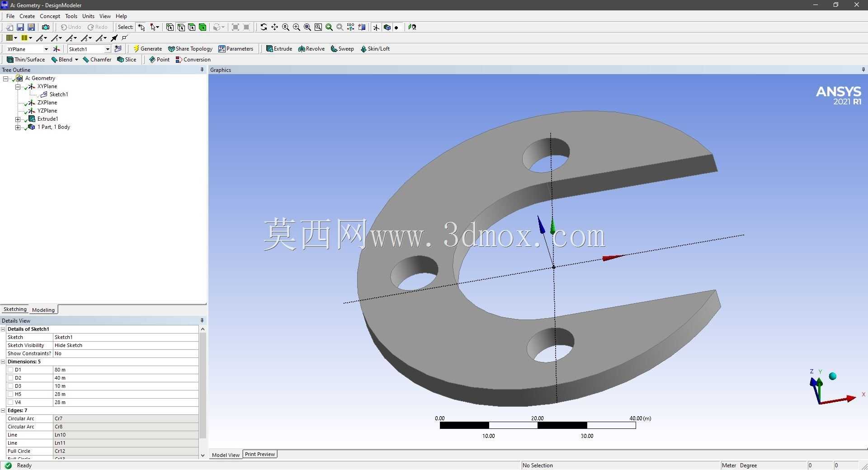Viewport: 868px width, 470px height.
Task: Click the New Sketch icon beside Sketch1
Action: (x=118, y=49)
